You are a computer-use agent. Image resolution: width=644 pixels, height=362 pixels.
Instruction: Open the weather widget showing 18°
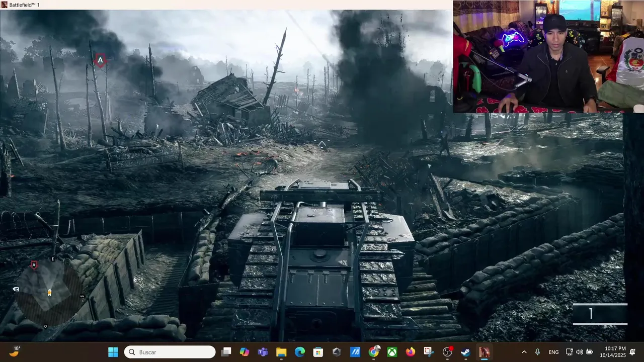pos(15,352)
